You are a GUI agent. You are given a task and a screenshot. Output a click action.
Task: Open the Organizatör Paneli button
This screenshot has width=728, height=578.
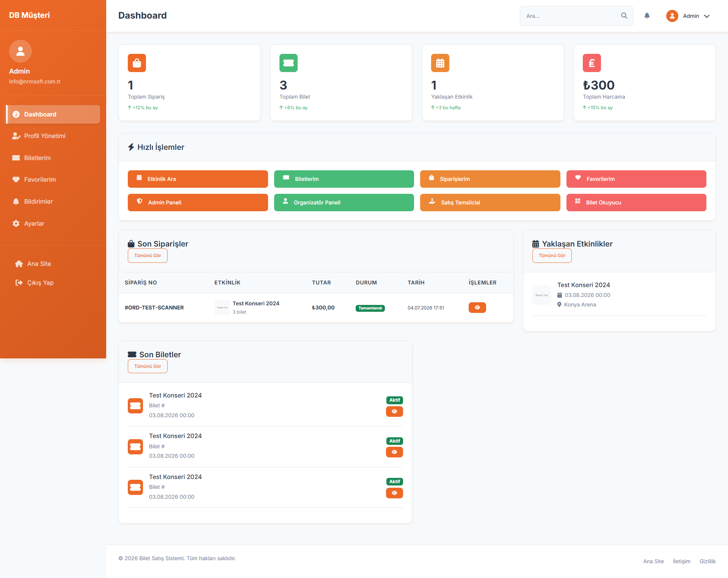(344, 203)
